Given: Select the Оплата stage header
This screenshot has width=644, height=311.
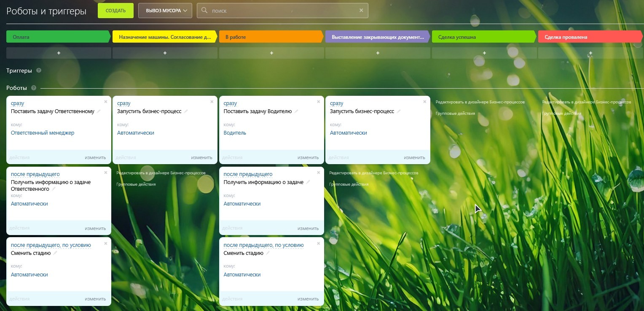Looking at the screenshot, I should [58, 37].
